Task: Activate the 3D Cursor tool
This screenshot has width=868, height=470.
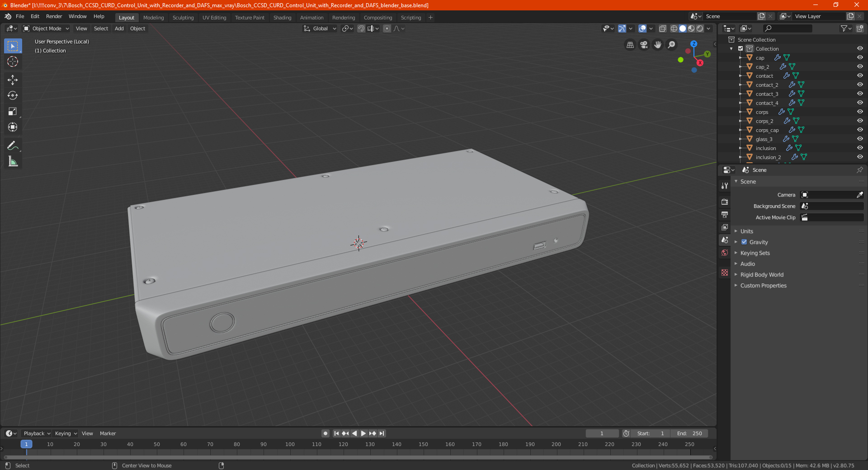Action: point(13,62)
